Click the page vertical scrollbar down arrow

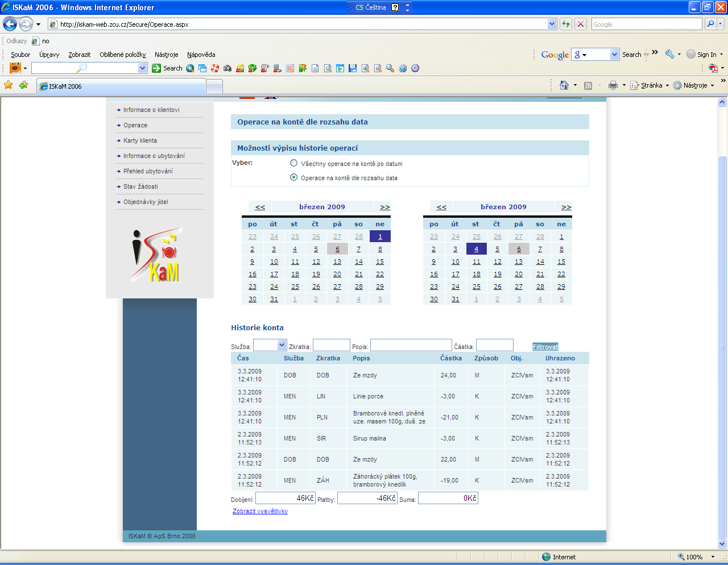tap(722, 544)
